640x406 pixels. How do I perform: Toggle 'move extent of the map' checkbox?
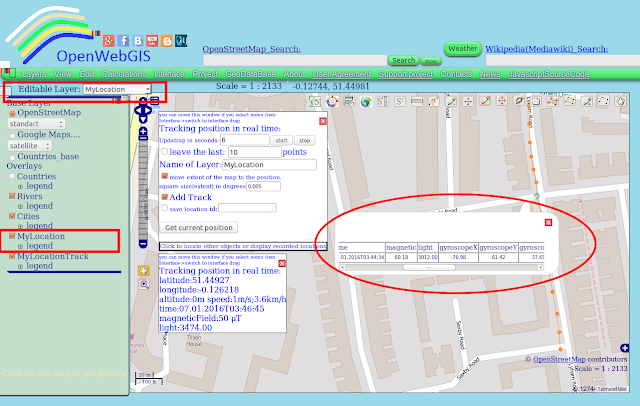point(164,176)
